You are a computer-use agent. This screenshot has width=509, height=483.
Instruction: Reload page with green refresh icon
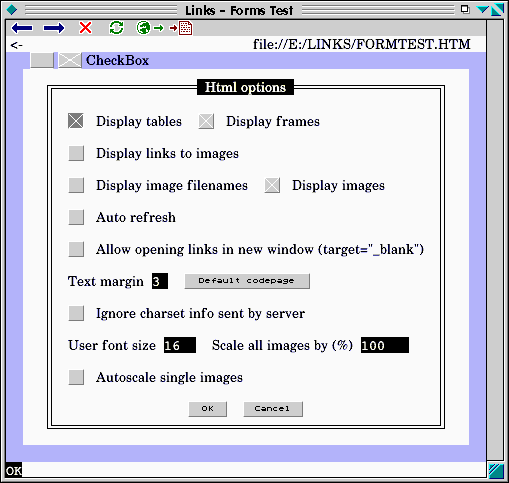tap(116, 28)
